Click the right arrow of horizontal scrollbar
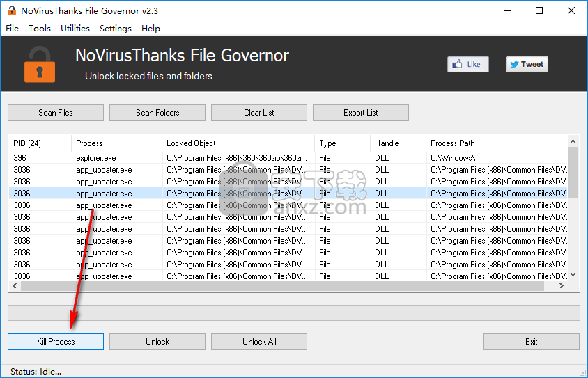Viewport: 588px width, 378px height. [562, 286]
